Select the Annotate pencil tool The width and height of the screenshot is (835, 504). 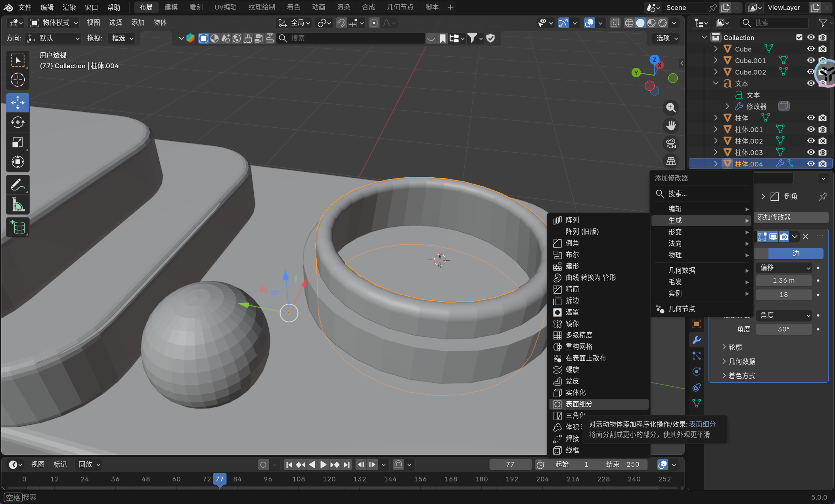tap(18, 185)
